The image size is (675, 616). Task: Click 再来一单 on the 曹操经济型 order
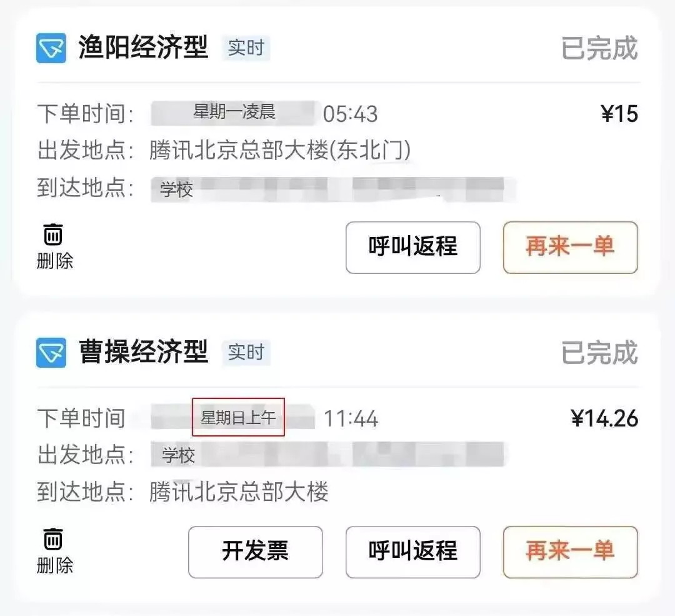[x=571, y=552]
